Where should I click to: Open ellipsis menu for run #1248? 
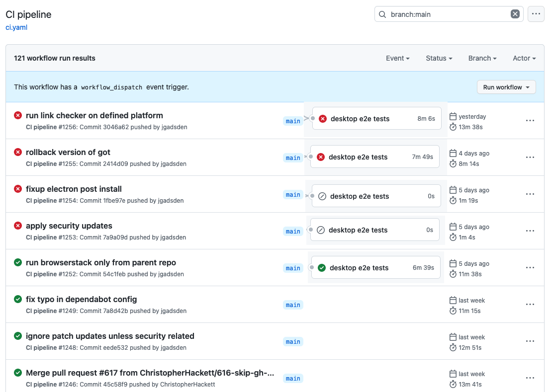click(x=530, y=341)
